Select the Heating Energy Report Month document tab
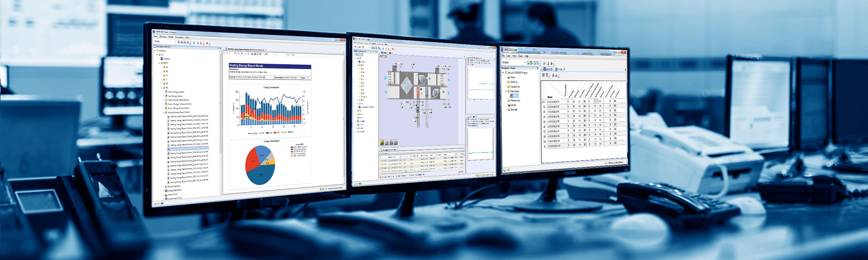Image resolution: width=868 pixels, height=260 pixels. click(x=246, y=49)
